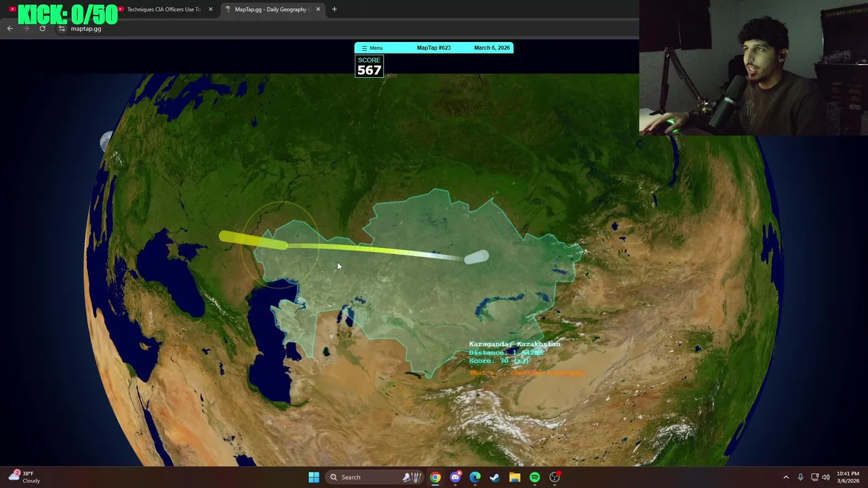868x488 pixels.
Task: Open OBS Studio from taskbar
Action: click(x=555, y=477)
